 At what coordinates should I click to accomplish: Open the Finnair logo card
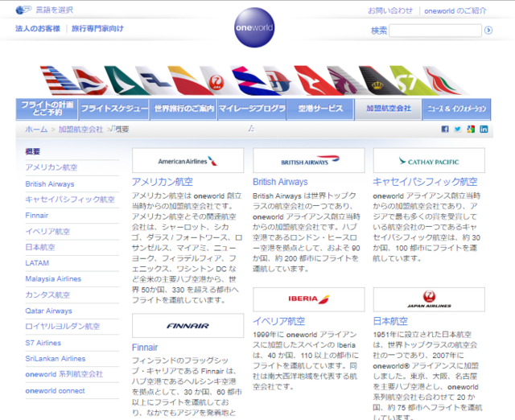187,325
